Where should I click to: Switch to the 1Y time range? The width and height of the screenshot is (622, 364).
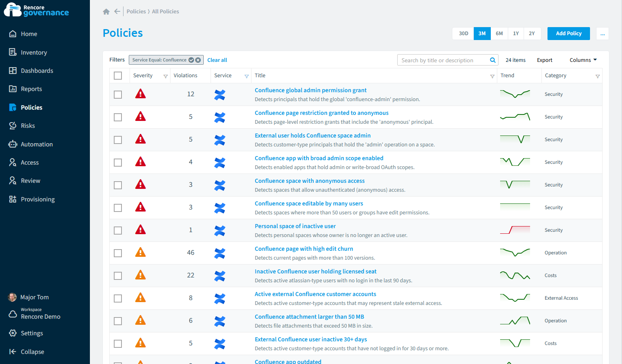tap(516, 34)
